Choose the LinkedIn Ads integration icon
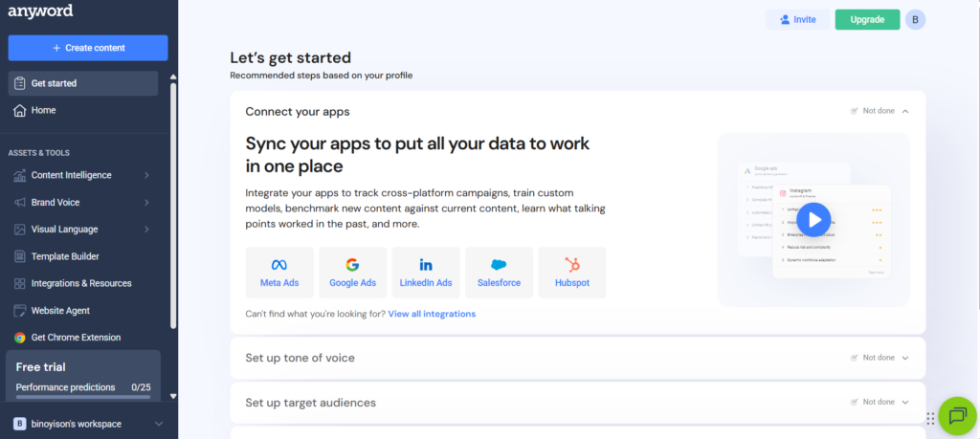This screenshot has width=980, height=439. coord(426,265)
